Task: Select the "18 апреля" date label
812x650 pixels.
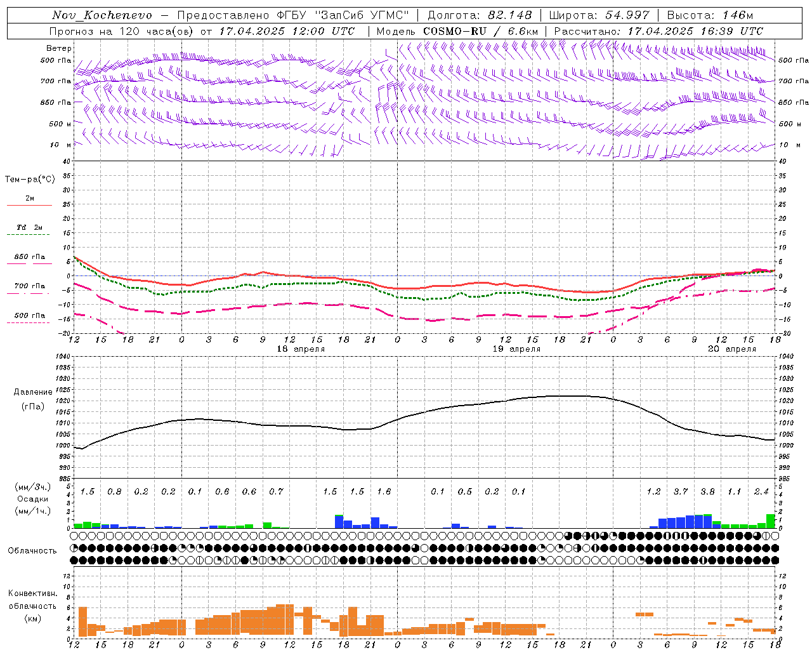Action: [301, 349]
